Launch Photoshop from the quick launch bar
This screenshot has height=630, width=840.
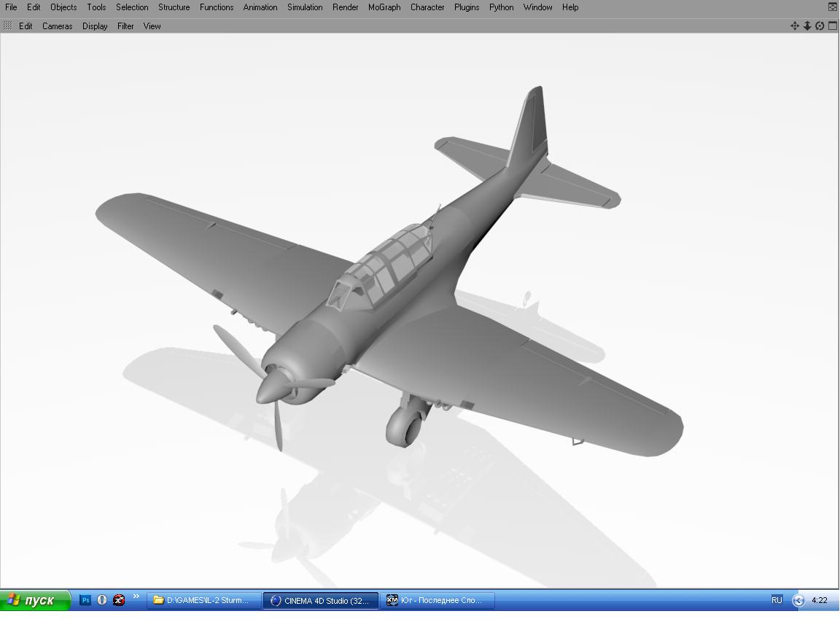coord(85,600)
